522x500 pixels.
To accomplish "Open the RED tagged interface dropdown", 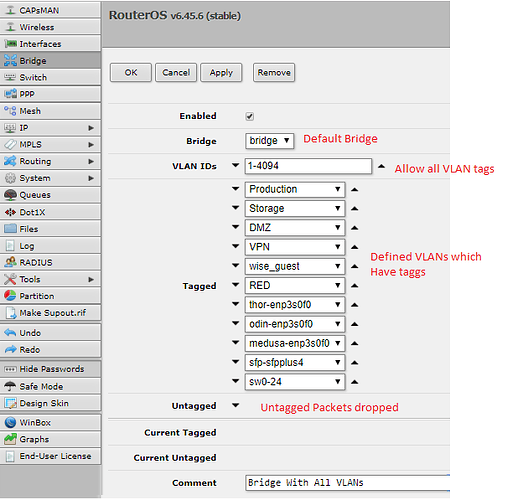I will pyautogui.click(x=295, y=285).
